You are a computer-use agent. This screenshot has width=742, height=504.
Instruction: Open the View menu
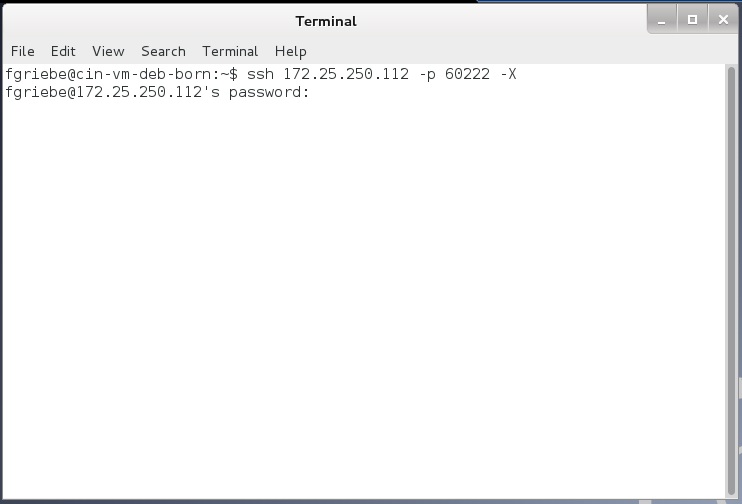tap(108, 51)
